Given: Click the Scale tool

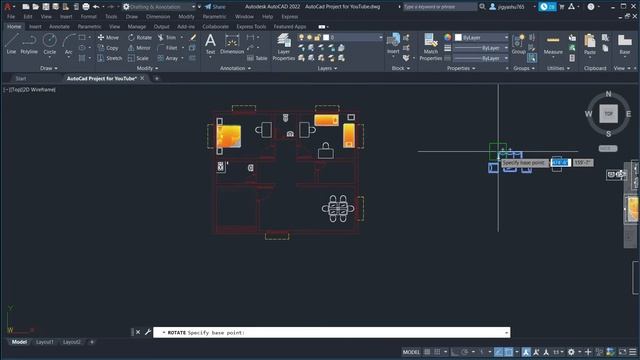Looking at the screenshot, I should pos(138,58).
